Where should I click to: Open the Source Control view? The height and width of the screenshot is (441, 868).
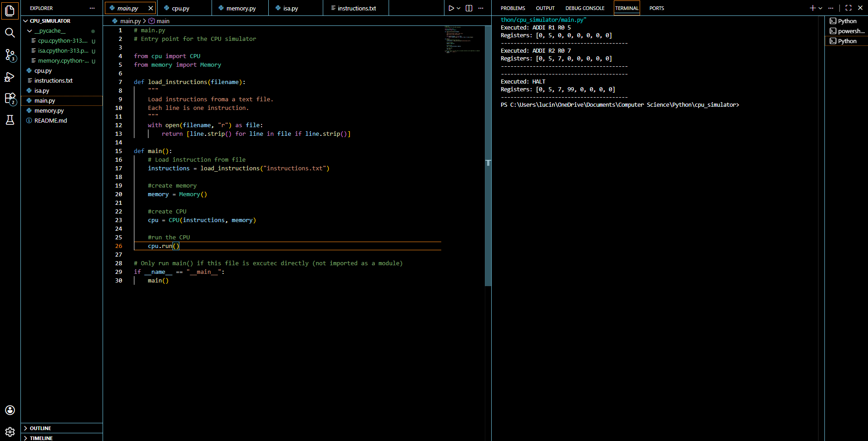pos(10,55)
